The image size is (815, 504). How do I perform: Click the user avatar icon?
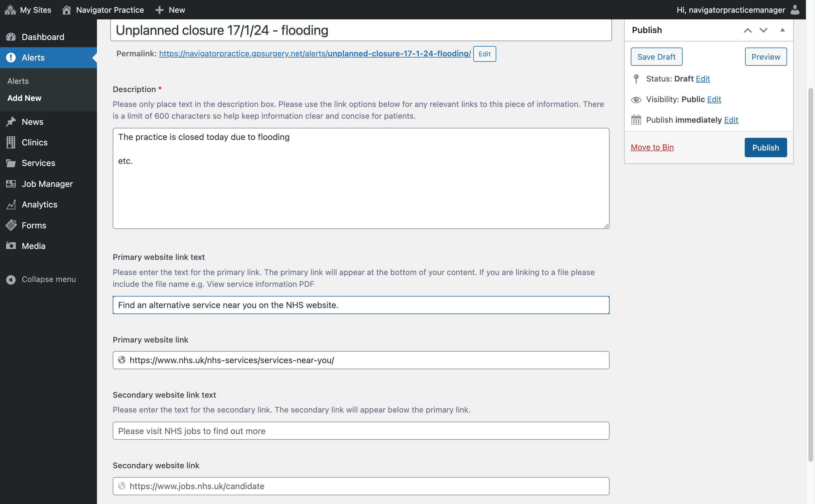click(x=795, y=10)
